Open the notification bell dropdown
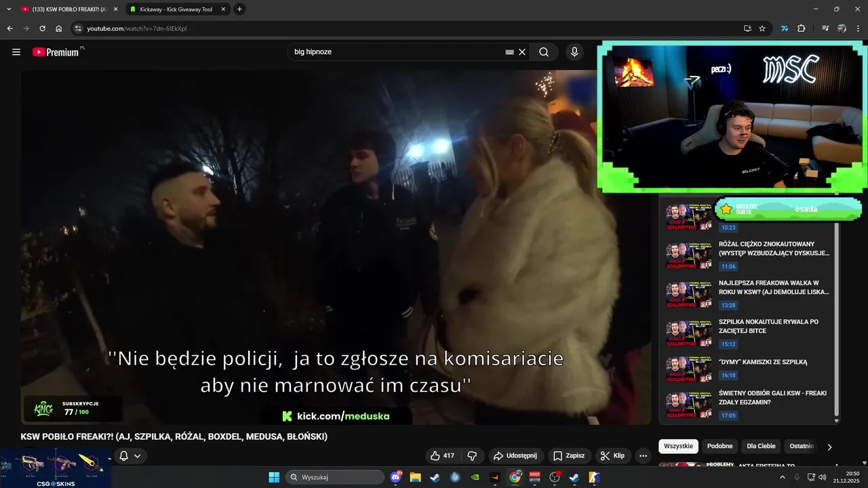 pos(130,456)
